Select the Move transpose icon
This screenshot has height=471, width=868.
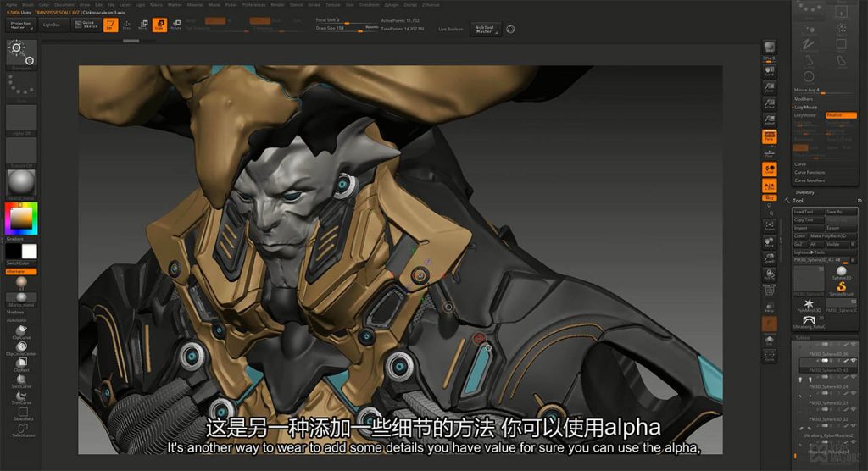tap(143, 25)
